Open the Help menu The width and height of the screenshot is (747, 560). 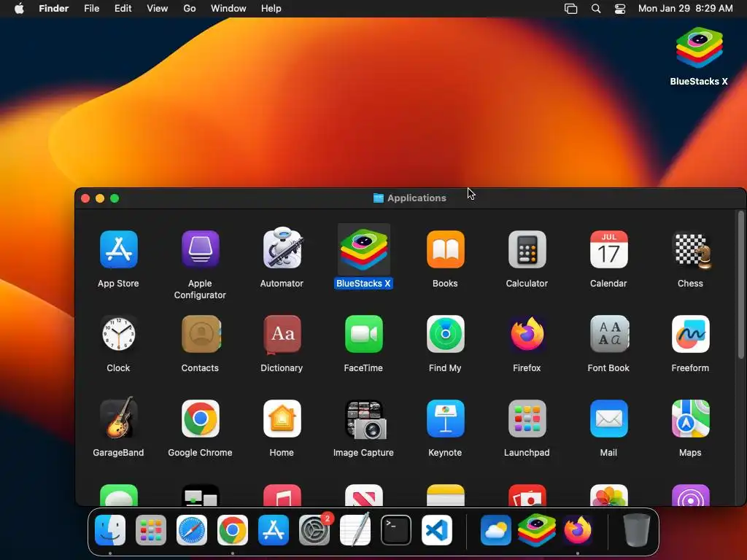pos(271,8)
